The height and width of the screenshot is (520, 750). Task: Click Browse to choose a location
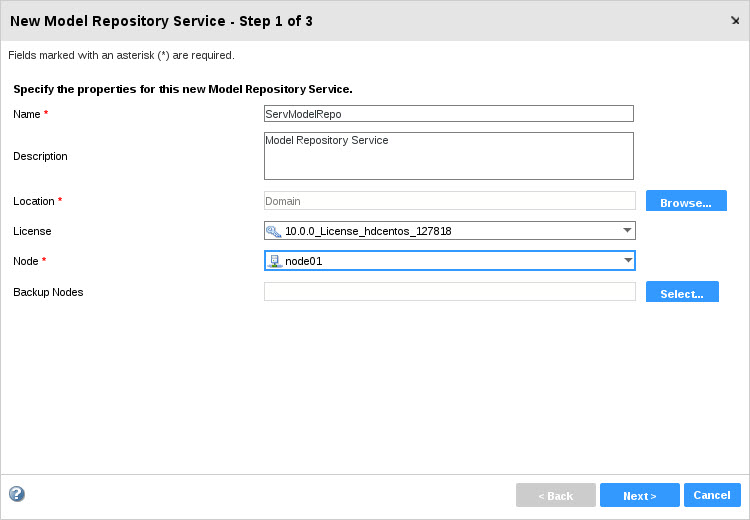click(x=686, y=201)
